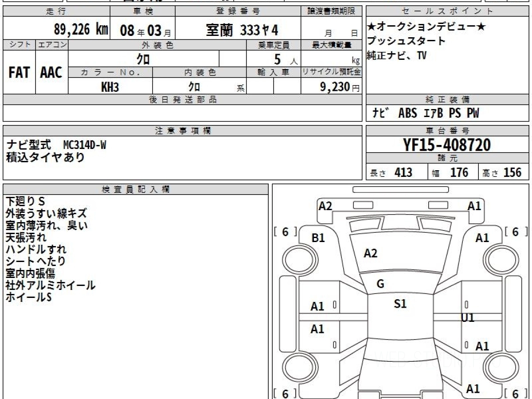The height and width of the screenshot is (399, 532).
Task: Click the 天張汚れ note
Action: [x=26, y=238]
